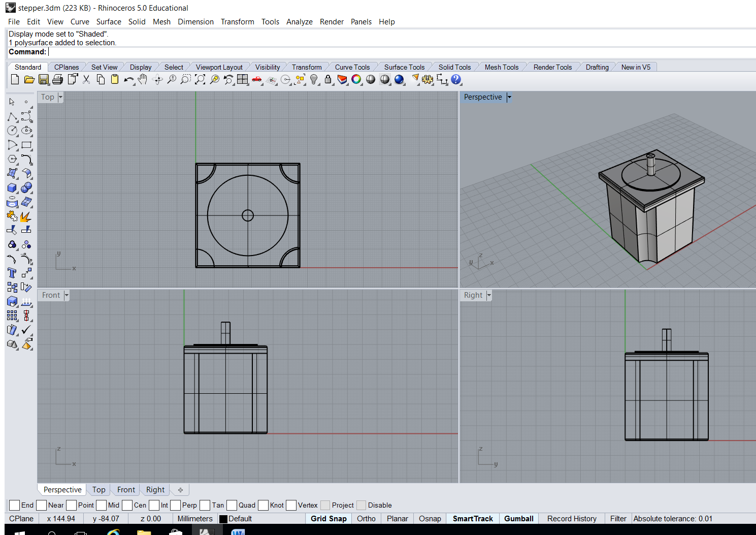Screen dimensions: 756x535
Task: Click the Boolean Union spheres icon
Action: pyautogui.click(x=26, y=187)
